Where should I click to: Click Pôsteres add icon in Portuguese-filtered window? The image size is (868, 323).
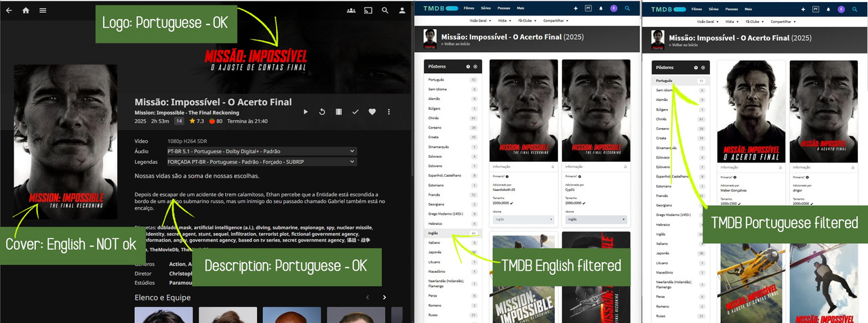pos(703,67)
